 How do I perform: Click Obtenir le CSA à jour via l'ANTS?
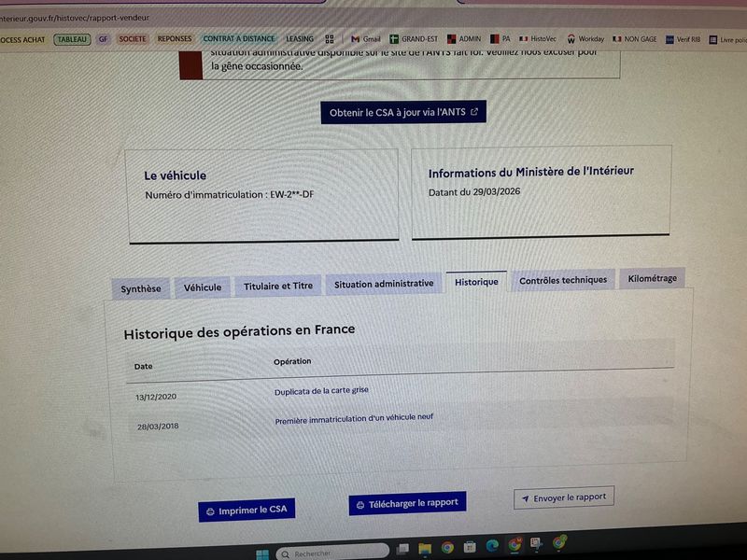pyautogui.click(x=403, y=112)
